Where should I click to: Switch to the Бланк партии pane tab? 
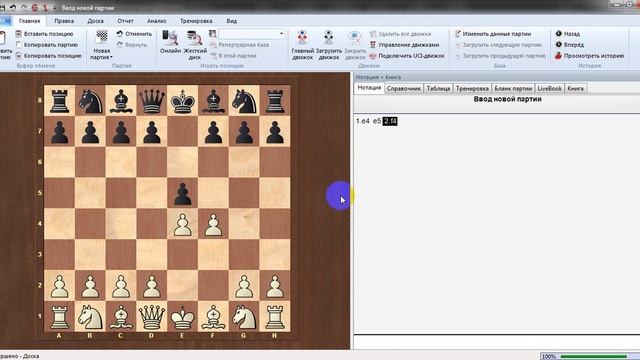tap(513, 88)
